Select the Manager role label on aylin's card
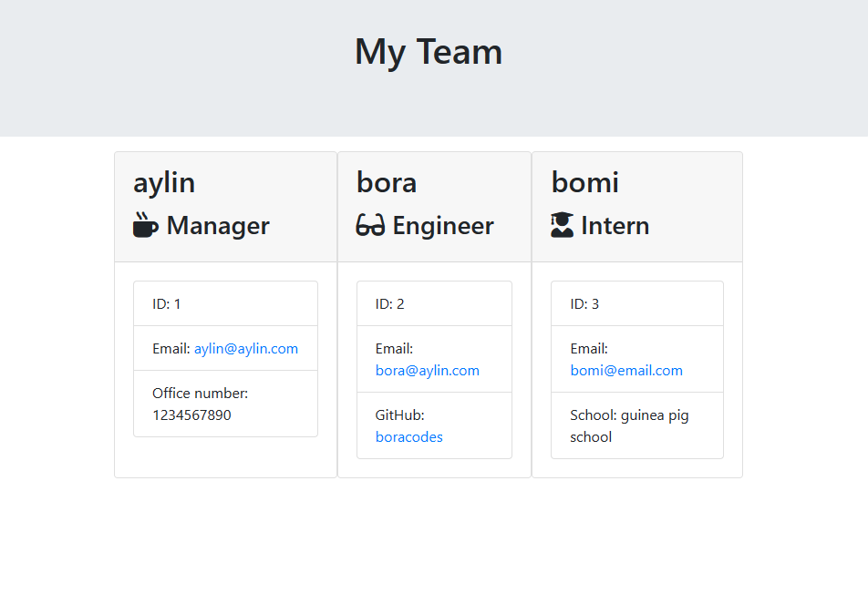868x604 pixels. coord(217,226)
